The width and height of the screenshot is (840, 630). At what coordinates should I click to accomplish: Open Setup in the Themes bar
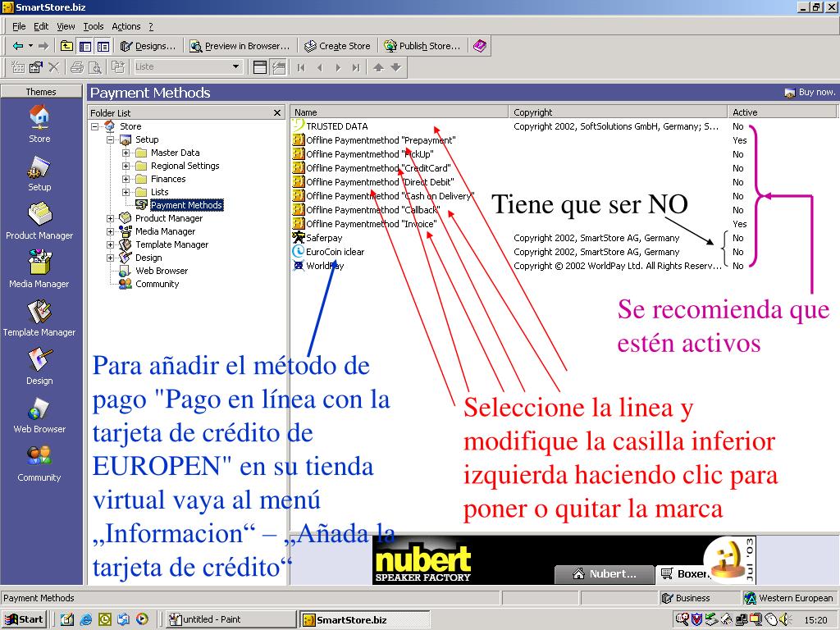click(39, 173)
